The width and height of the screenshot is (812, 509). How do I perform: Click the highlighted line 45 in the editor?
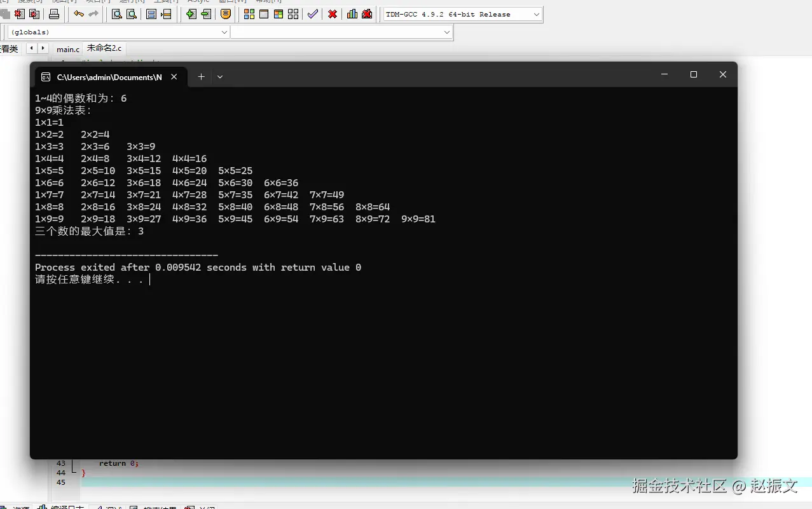click(446, 482)
